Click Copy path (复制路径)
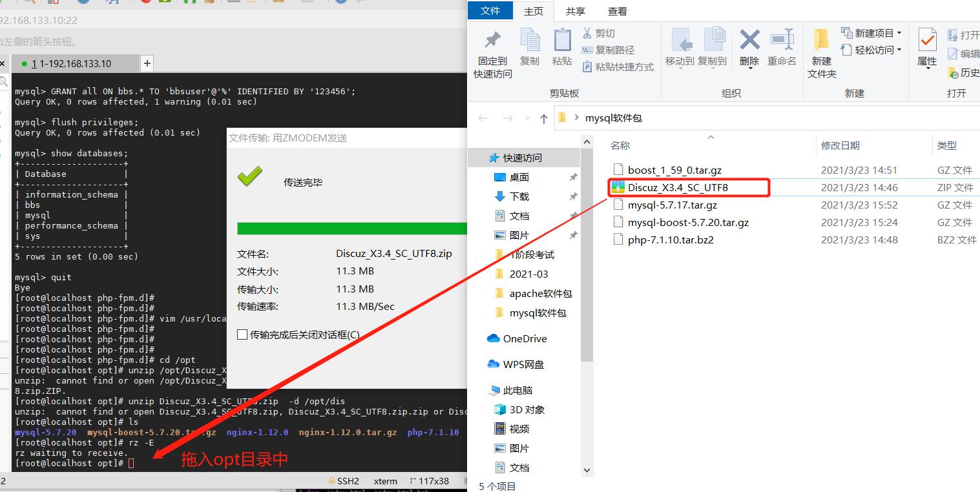 608,50
